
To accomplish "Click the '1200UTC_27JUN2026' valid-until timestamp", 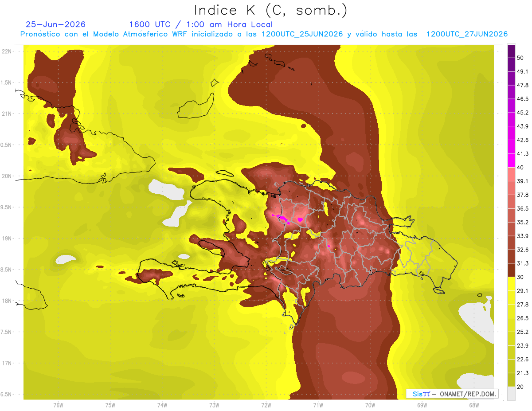I will point(467,34).
